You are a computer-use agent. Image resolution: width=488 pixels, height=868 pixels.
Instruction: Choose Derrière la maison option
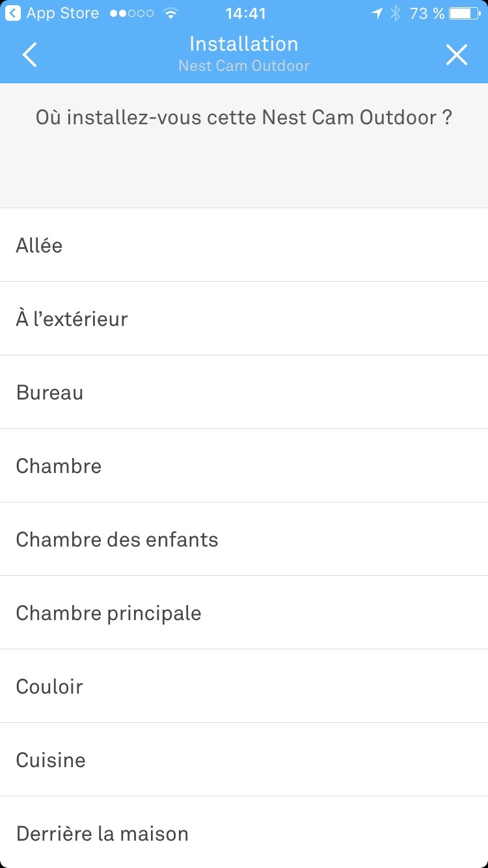pyautogui.click(x=244, y=834)
